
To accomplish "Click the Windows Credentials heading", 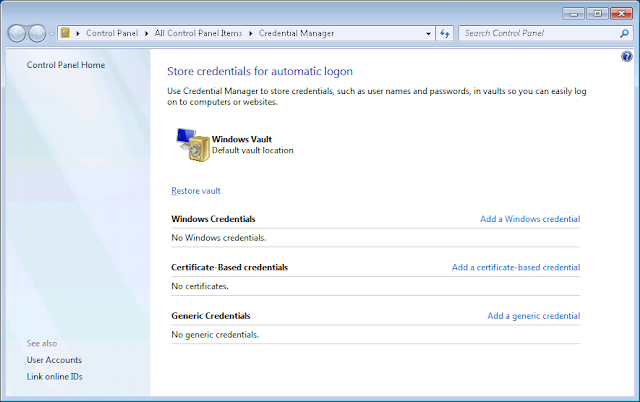I will click(x=213, y=219).
